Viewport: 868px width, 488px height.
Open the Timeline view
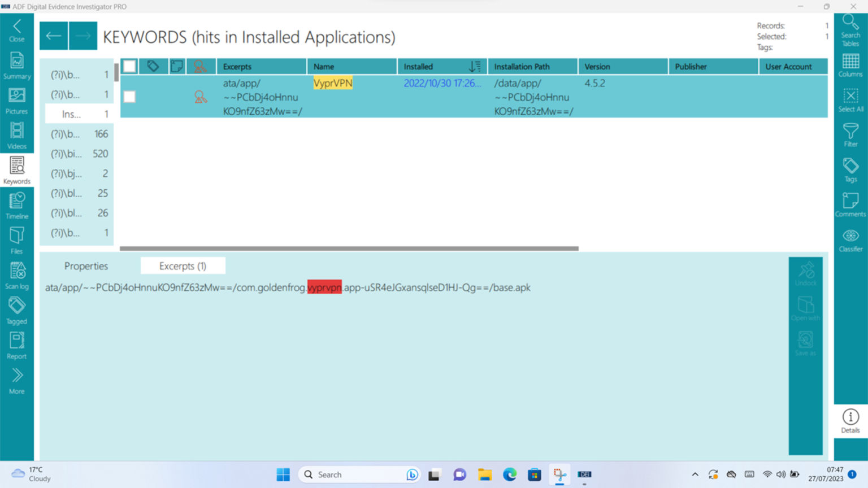click(17, 206)
